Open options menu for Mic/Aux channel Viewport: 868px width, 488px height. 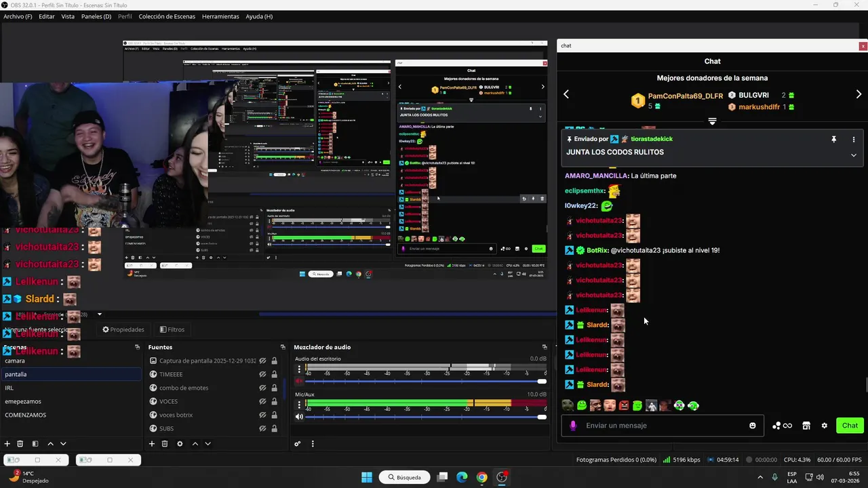click(299, 405)
